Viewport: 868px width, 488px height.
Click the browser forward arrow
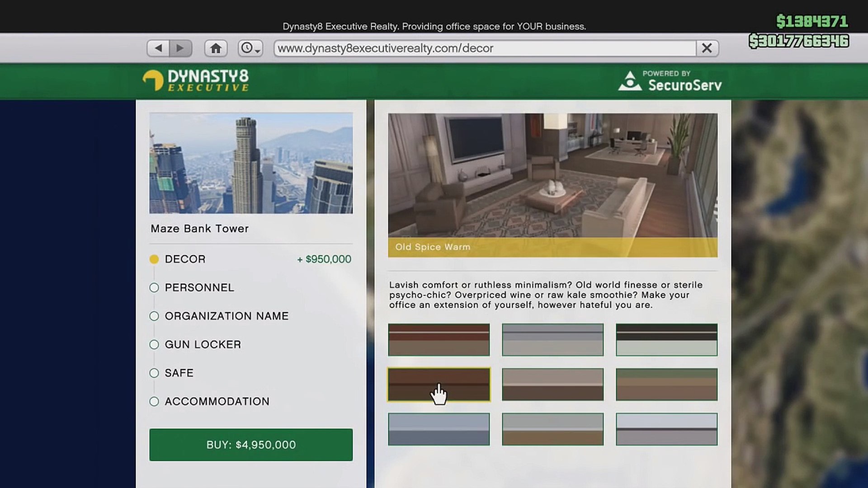pyautogui.click(x=180, y=48)
